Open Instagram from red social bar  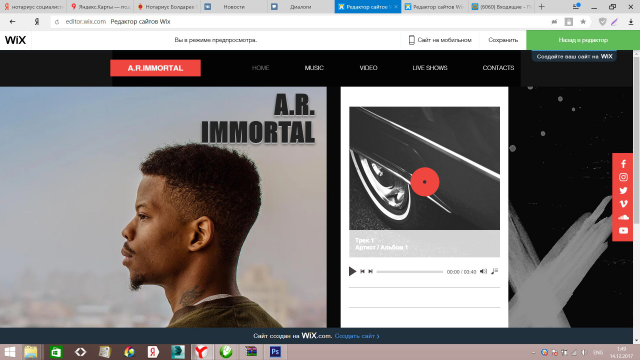[x=623, y=177]
